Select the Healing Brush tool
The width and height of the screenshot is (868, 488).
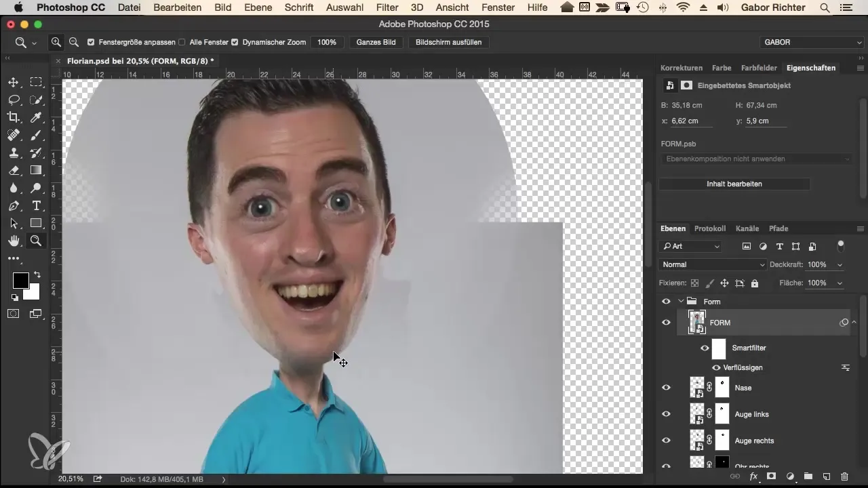[x=14, y=135]
